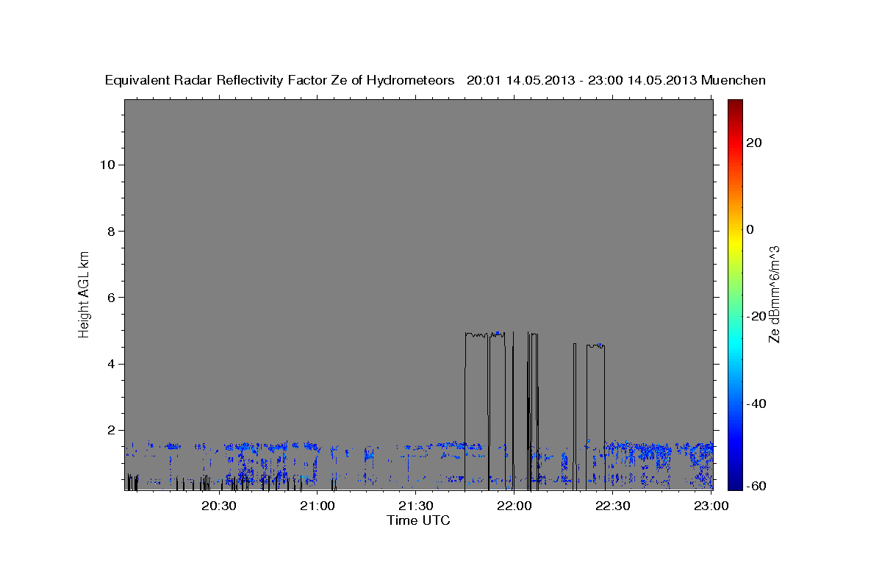Click the plot title "Equivalent Radar Reflectivity Factor Ze of Hydrometeors"
Screen dimensions: 882x588
pos(280,80)
